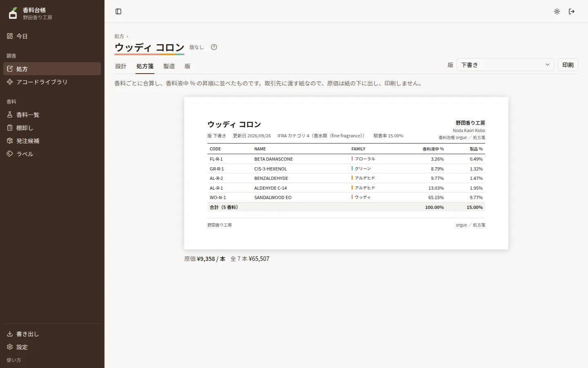Click the NAME column header

(260, 149)
